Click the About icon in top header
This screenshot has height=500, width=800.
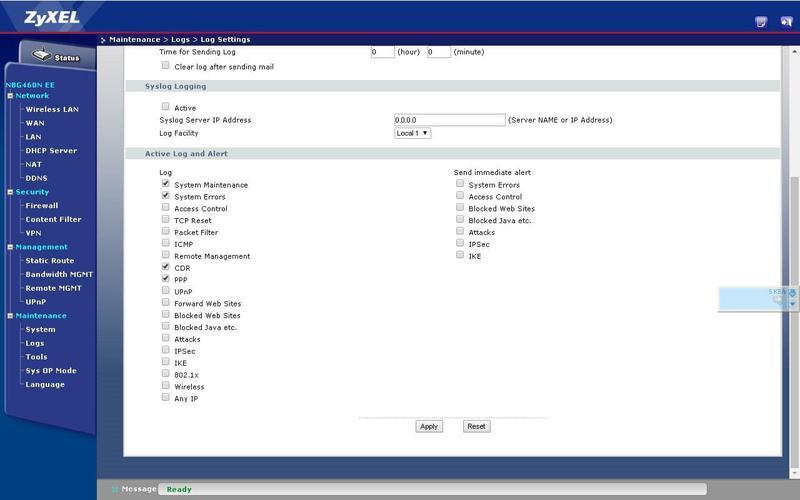point(761,21)
